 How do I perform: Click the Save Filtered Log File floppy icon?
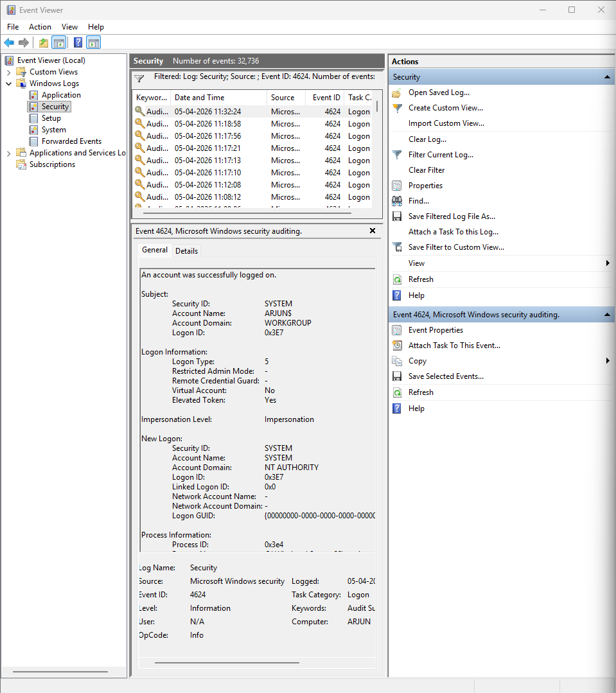click(x=397, y=216)
